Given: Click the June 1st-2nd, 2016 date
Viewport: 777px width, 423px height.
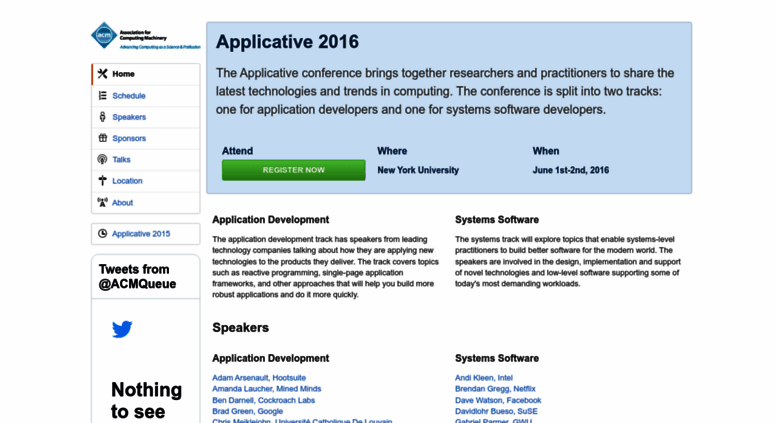Looking at the screenshot, I should point(570,170).
